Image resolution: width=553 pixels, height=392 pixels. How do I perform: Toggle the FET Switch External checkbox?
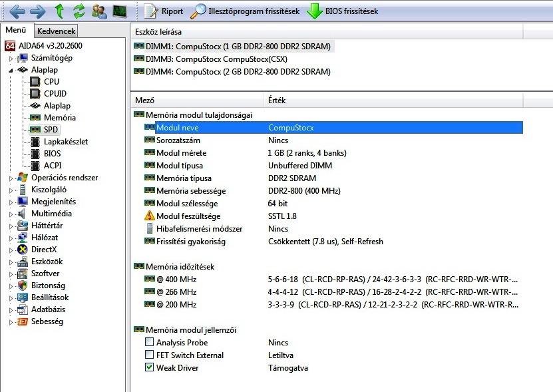tap(150, 354)
